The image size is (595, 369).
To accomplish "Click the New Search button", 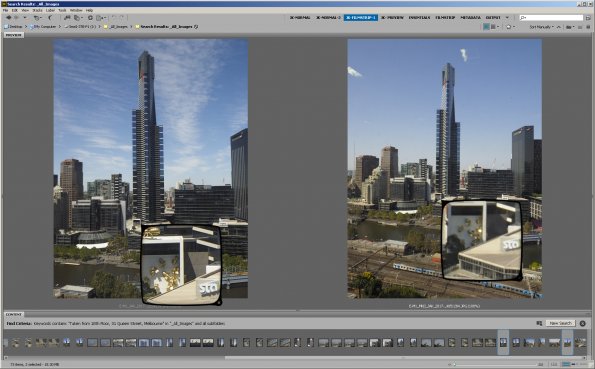I will point(560,323).
